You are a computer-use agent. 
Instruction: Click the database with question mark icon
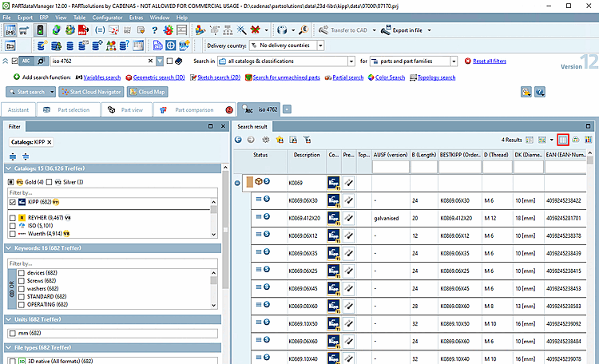[125, 45]
